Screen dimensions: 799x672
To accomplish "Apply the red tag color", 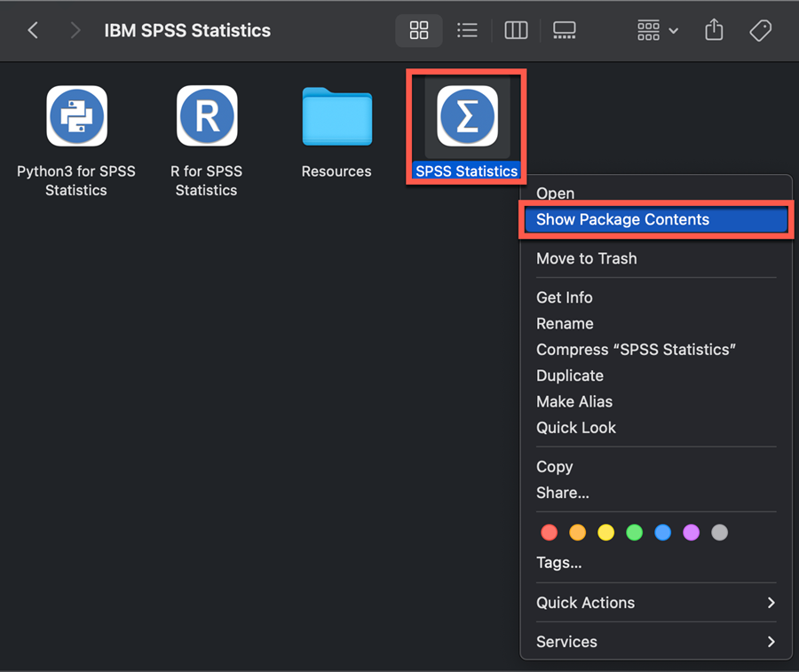I will pyautogui.click(x=549, y=533).
